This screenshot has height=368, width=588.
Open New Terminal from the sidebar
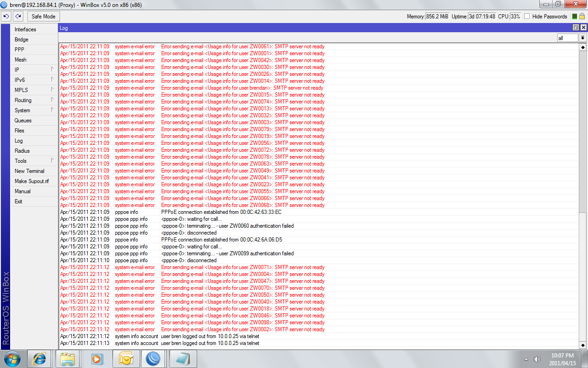34,171
